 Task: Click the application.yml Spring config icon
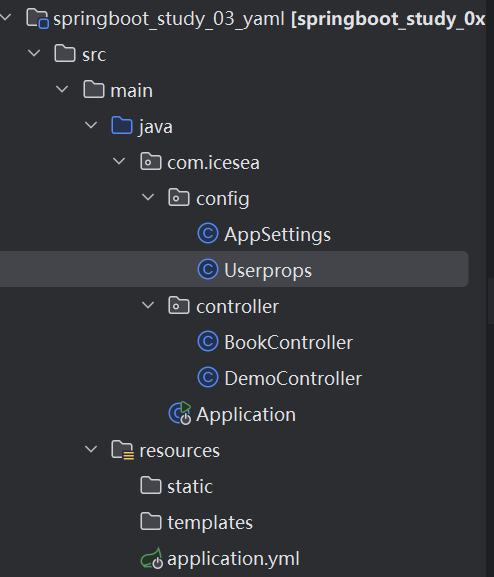pos(152,558)
